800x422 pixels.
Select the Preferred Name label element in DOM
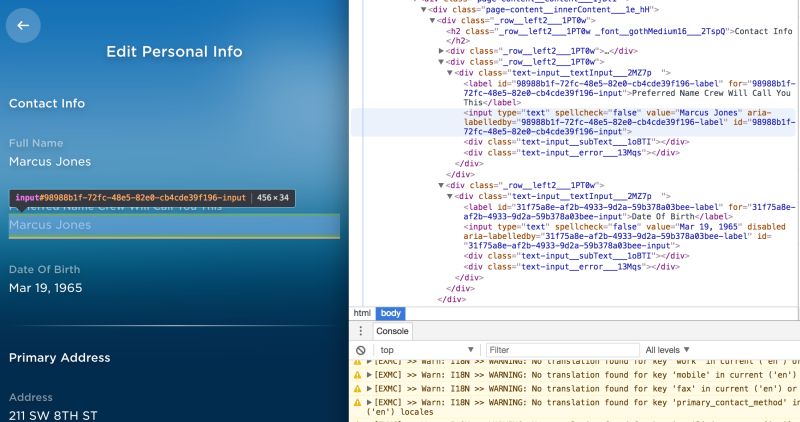point(629,93)
